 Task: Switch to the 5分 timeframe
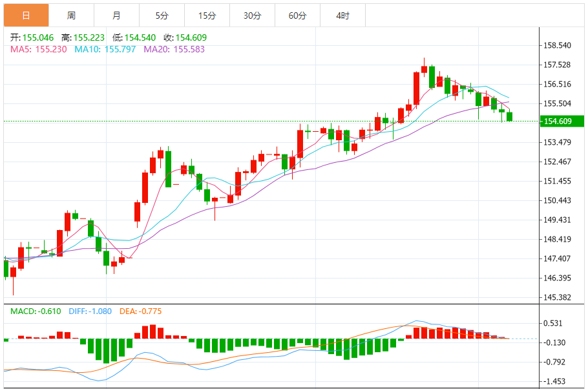(162, 16)
